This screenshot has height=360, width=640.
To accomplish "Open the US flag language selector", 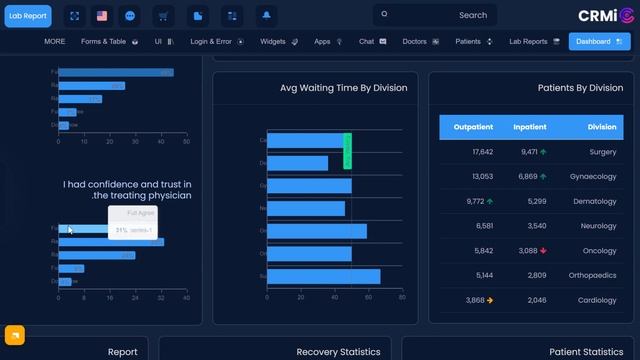I will [102, 16].
